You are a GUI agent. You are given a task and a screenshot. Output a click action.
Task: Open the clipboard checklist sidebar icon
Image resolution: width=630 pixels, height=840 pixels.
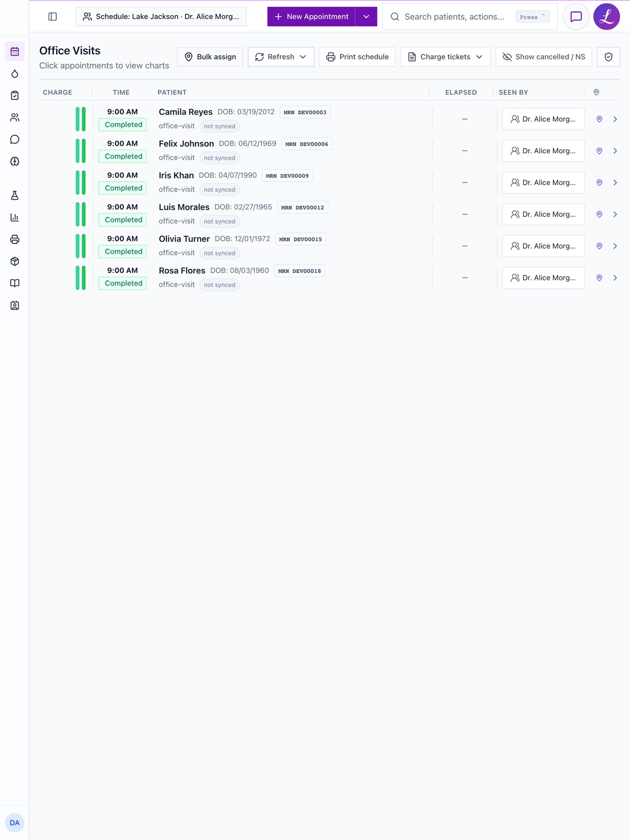click(x=15, y=95)
